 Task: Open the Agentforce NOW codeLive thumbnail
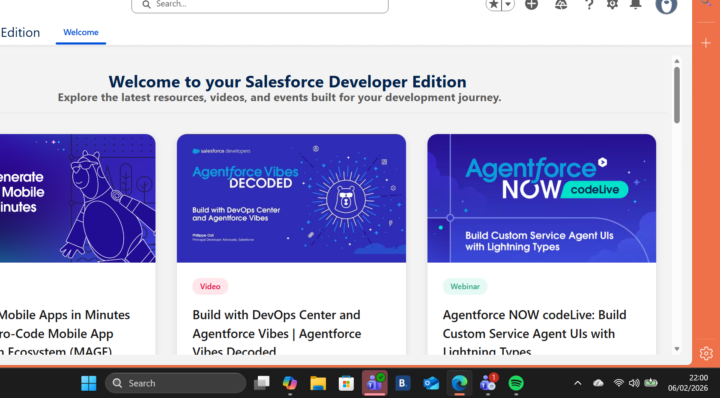[x=541, y=198]
